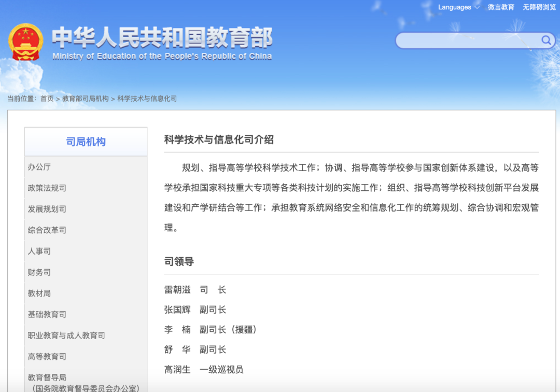Select 发展规划司 in the sidebar

click(x=47, y=209)
